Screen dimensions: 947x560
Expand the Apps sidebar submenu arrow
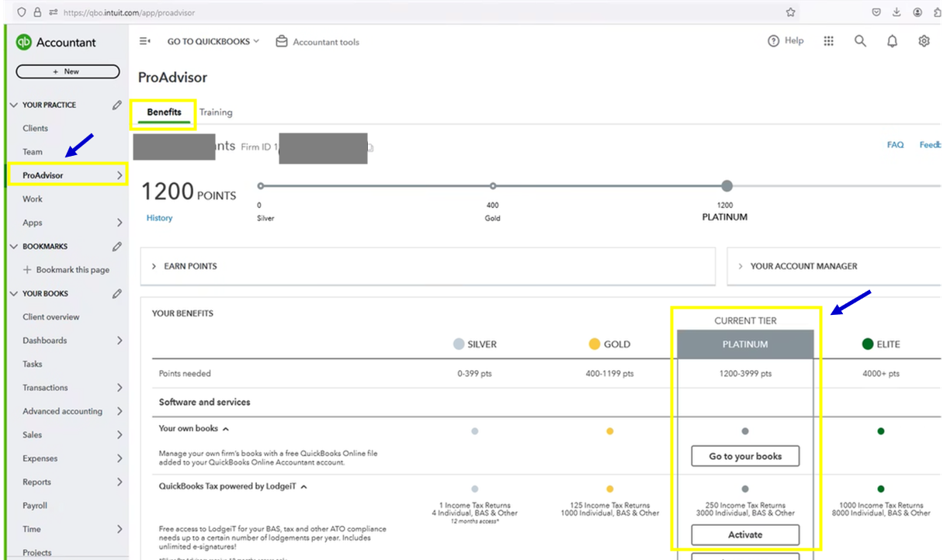click(x=120, y=223)
